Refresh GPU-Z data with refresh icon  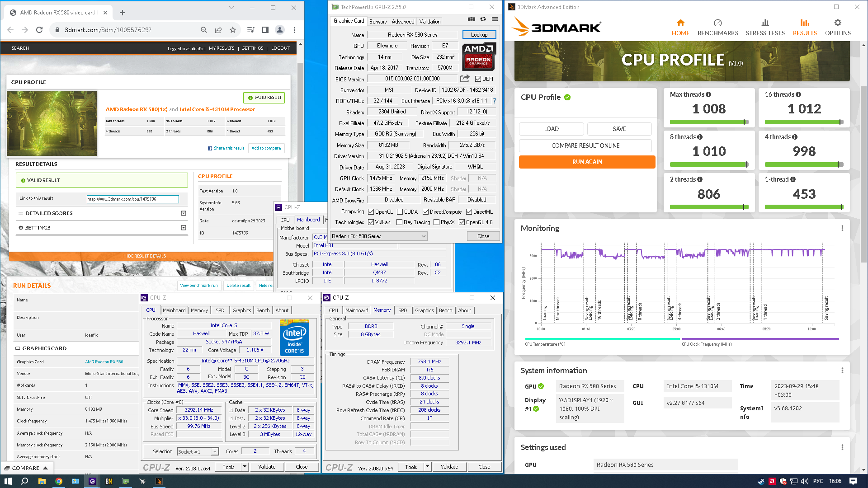coord(483,19)
